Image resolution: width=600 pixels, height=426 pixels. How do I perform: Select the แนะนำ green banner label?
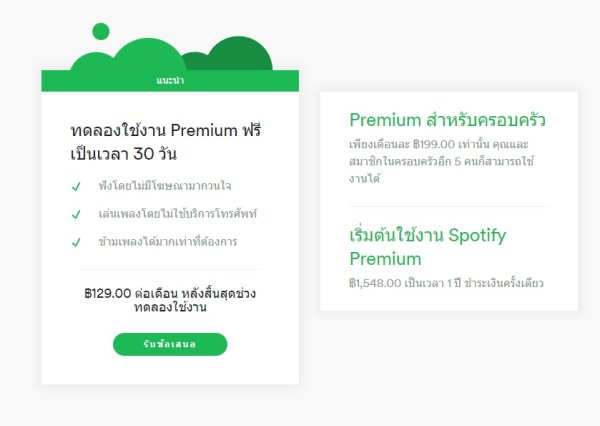170,81
